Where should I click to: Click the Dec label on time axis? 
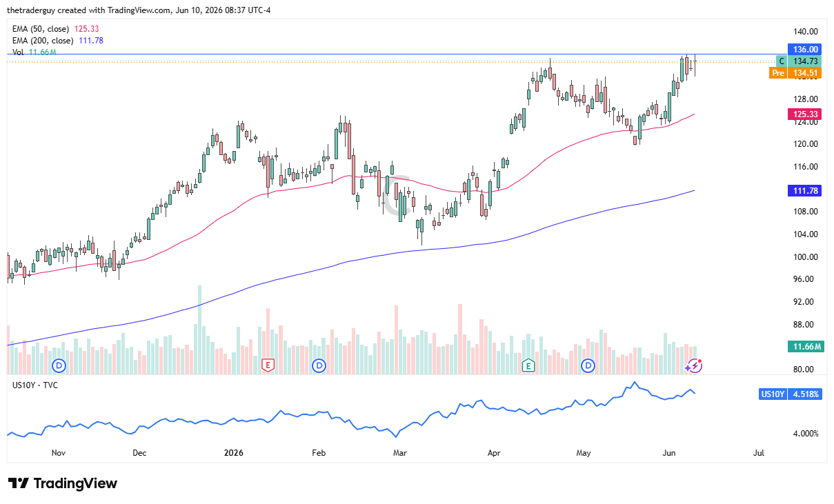pos(139,453)
